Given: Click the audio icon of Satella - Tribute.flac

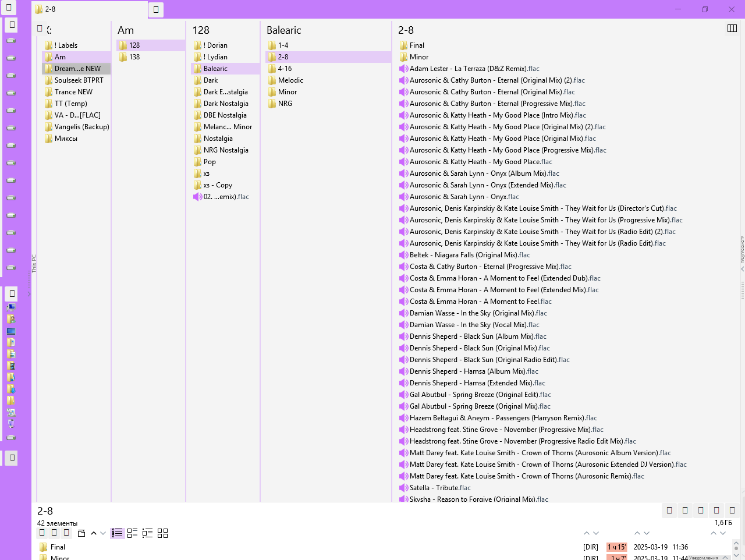Looking at the screenshot, I should (403, 488).
